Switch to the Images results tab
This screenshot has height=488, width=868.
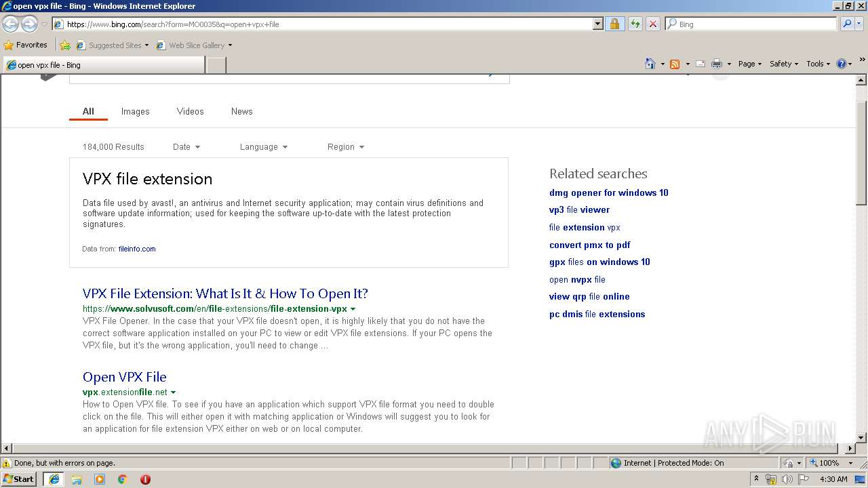[136, 111]
